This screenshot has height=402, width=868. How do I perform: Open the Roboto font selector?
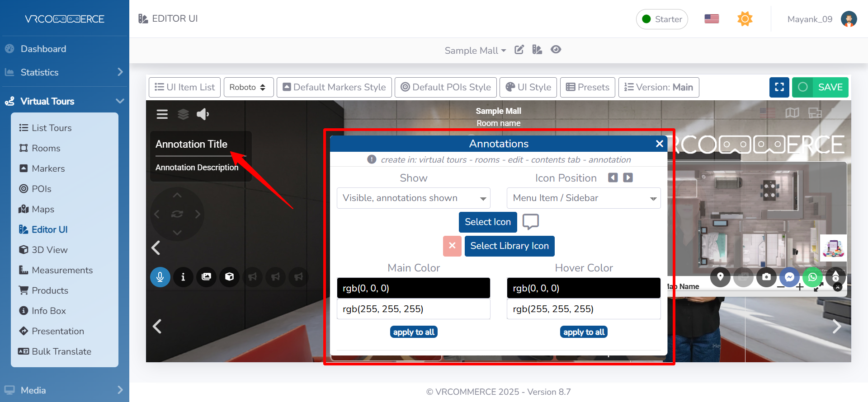tap(248, 87)
